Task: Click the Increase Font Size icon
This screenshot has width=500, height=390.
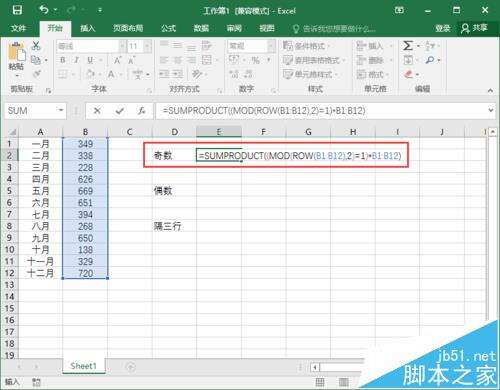Action: (x=117, y=60)
